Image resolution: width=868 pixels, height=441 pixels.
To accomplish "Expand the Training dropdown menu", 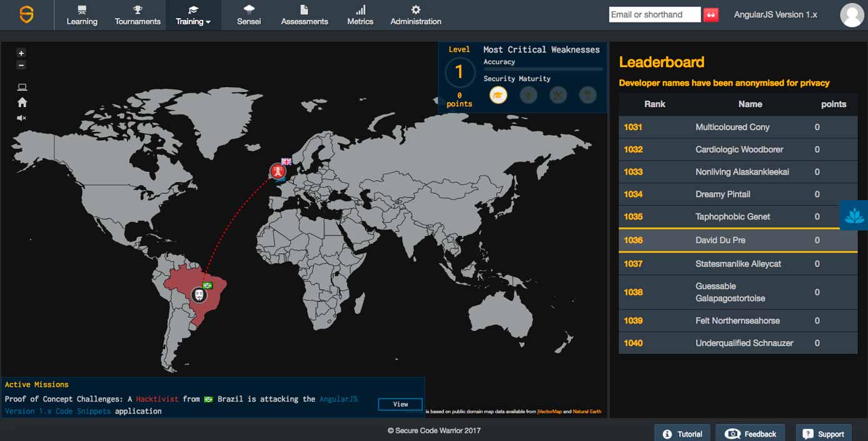I will click(193, 15).
